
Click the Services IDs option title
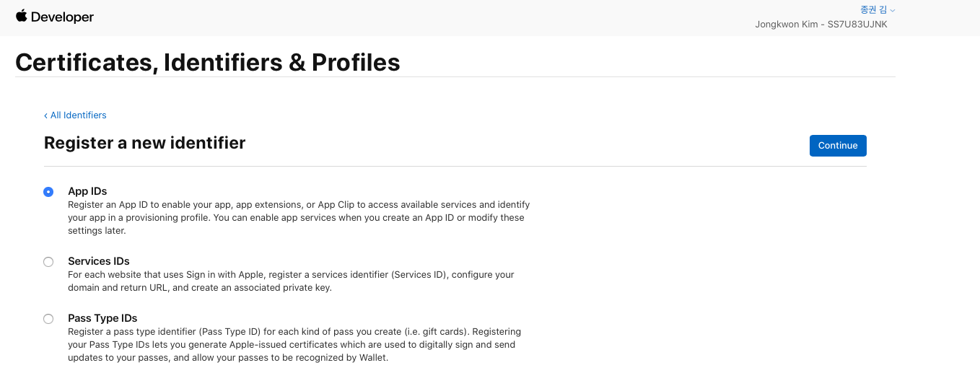(99, 261)
